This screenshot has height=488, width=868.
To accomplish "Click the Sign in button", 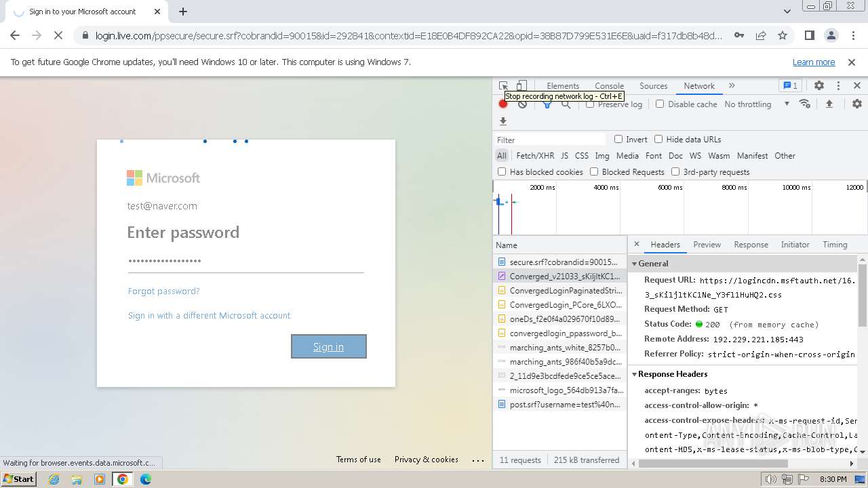I will 329,346.
